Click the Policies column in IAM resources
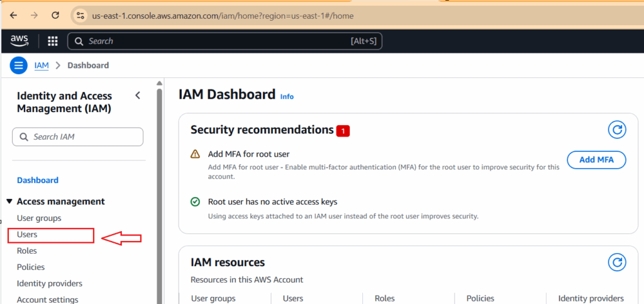 [x=480, y=298]
